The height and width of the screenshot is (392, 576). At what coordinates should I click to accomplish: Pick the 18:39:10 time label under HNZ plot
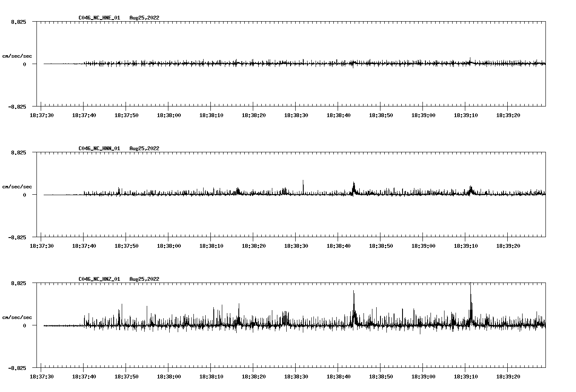466,376
